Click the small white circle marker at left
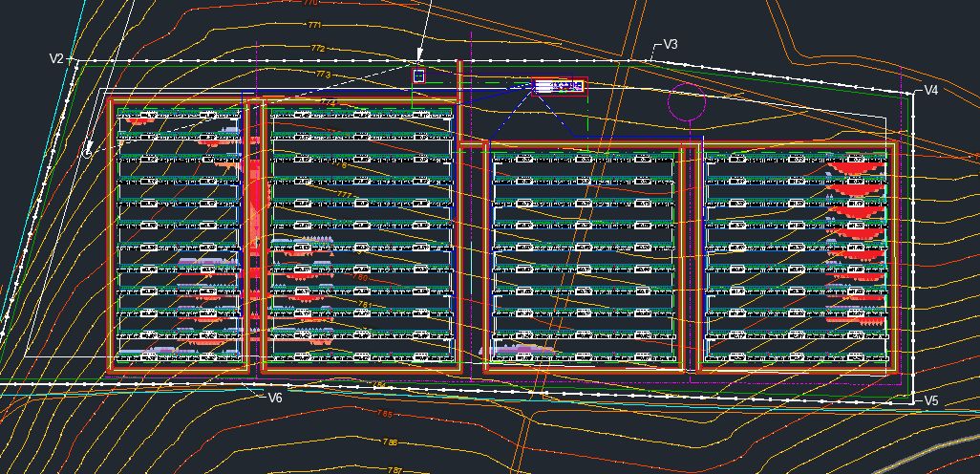Viewport: 980px width, 474px height. coord(88,151)
